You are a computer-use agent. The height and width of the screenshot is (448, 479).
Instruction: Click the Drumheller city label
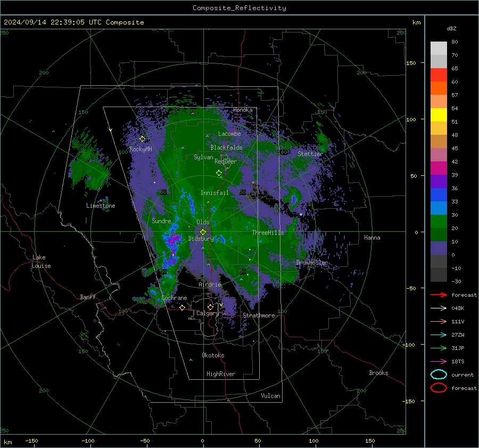(311, 263)
